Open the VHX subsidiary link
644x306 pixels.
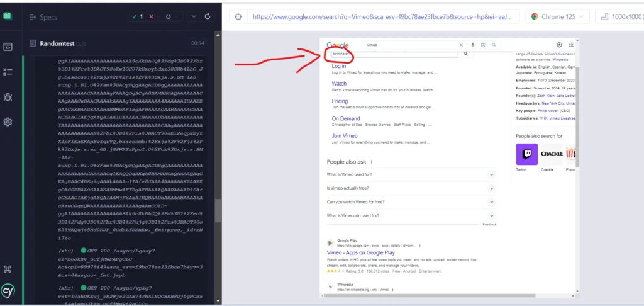(544, 118)
